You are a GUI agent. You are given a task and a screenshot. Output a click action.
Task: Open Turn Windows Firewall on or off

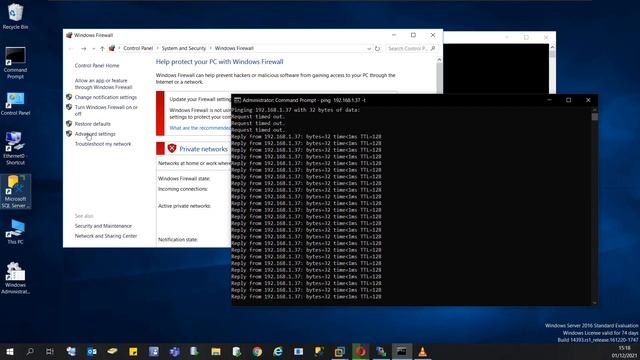(x=106, y=110)
